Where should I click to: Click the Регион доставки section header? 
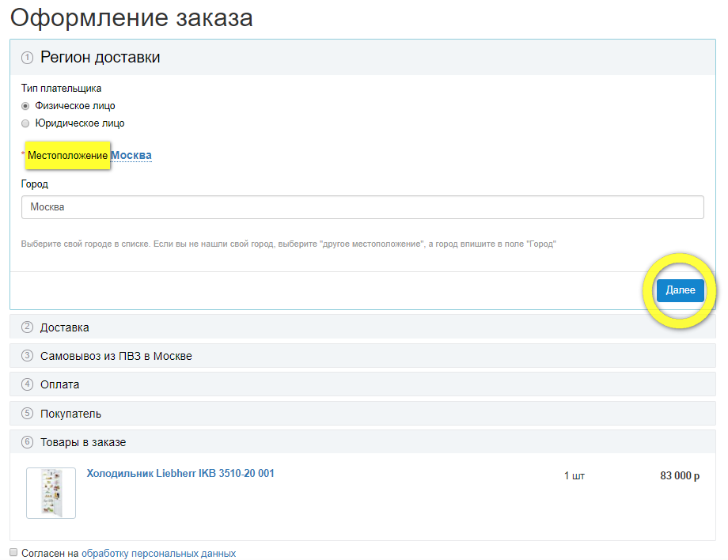[362, 58]
